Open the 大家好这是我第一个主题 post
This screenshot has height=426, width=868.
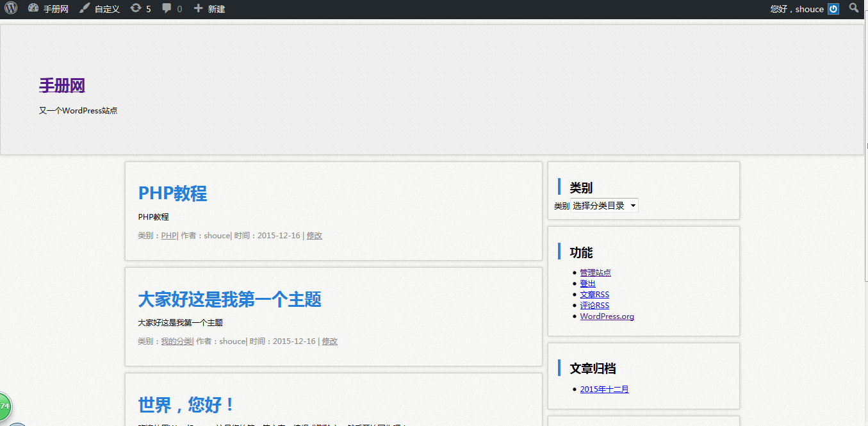[x=229, y=299]
